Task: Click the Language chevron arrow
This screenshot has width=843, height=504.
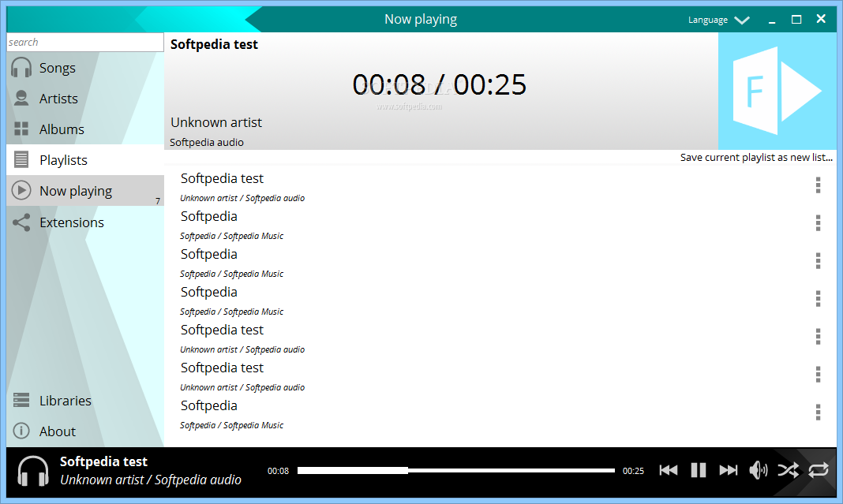Action: tap(742, 21)
